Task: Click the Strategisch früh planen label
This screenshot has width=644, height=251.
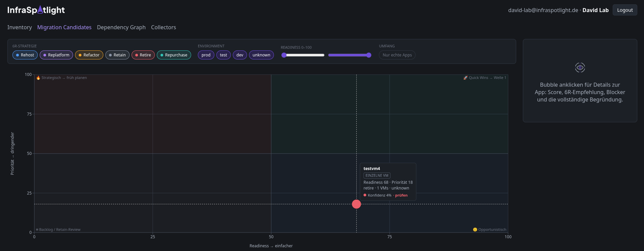Action: (x=62, y=78)
